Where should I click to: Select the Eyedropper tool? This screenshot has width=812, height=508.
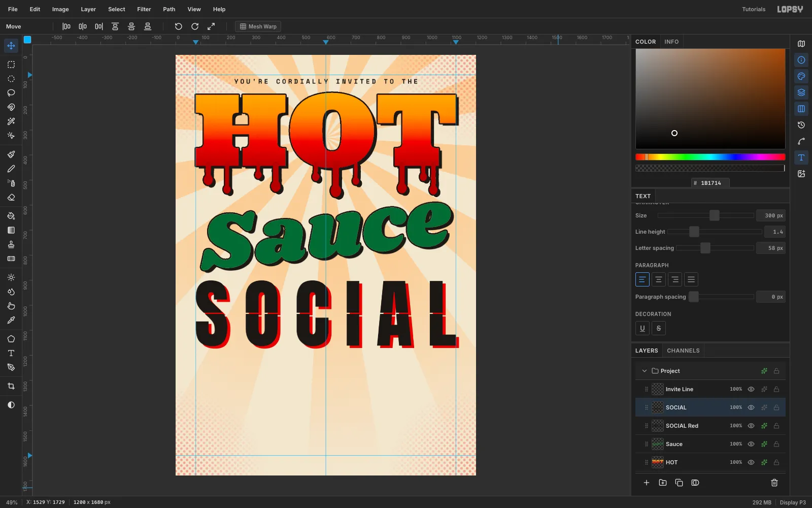click(11, 320)
